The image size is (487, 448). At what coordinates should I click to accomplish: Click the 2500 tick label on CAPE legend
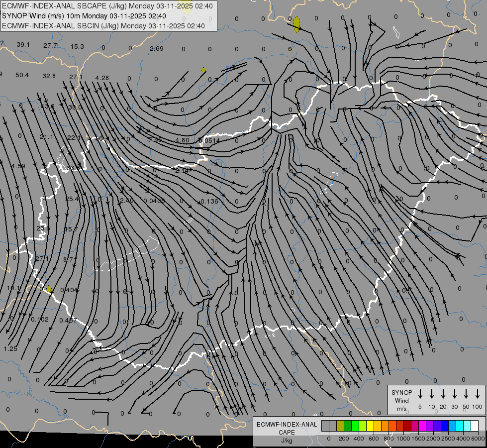point(448,439)
